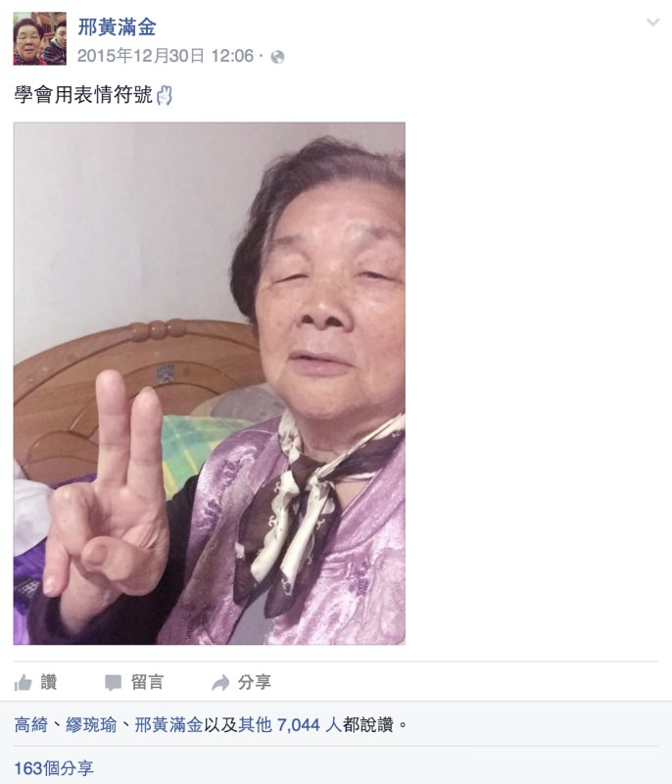This screenshot has height=784, width=672.
Task: Open the 2015年12月30日 12:06 timestamp link
Action: (x=166, y=56)
